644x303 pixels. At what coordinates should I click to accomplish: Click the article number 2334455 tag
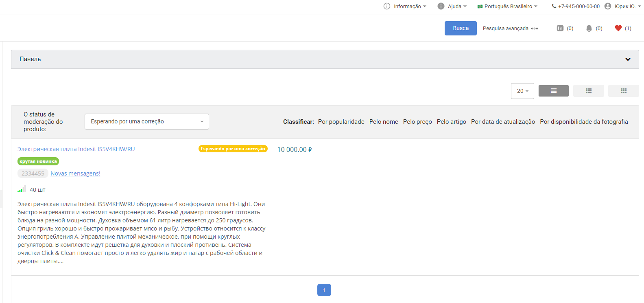coord(33,173)
